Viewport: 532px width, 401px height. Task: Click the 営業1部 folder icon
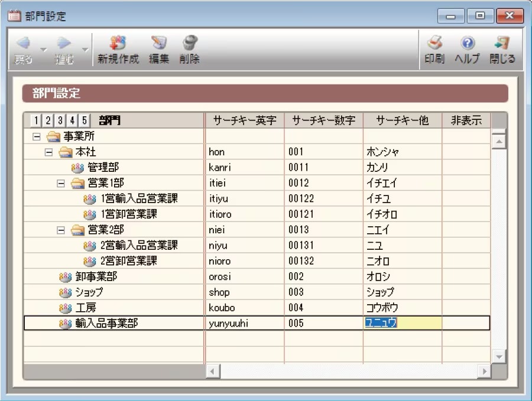pyautogui.click(x=77, y=184)
